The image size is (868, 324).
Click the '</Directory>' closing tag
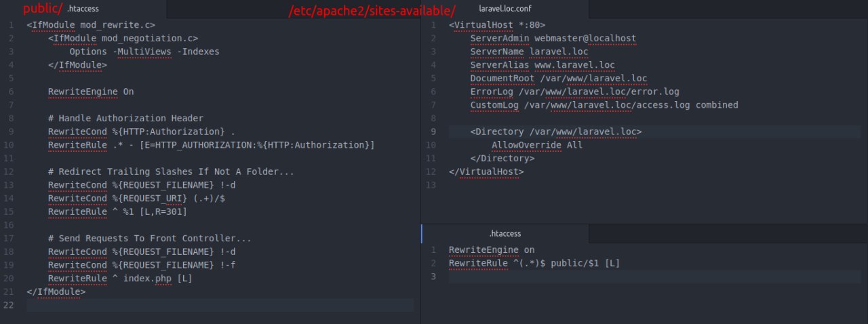(x=502, y=159)
